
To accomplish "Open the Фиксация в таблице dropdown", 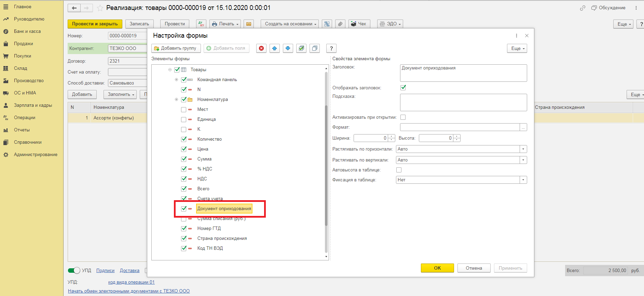I will (x=523, y=180).
